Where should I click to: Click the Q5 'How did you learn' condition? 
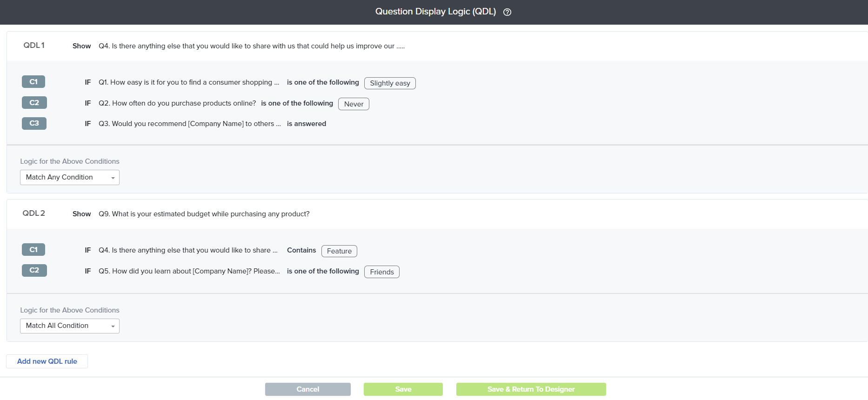pyautogui.click(x=189, y=271)
